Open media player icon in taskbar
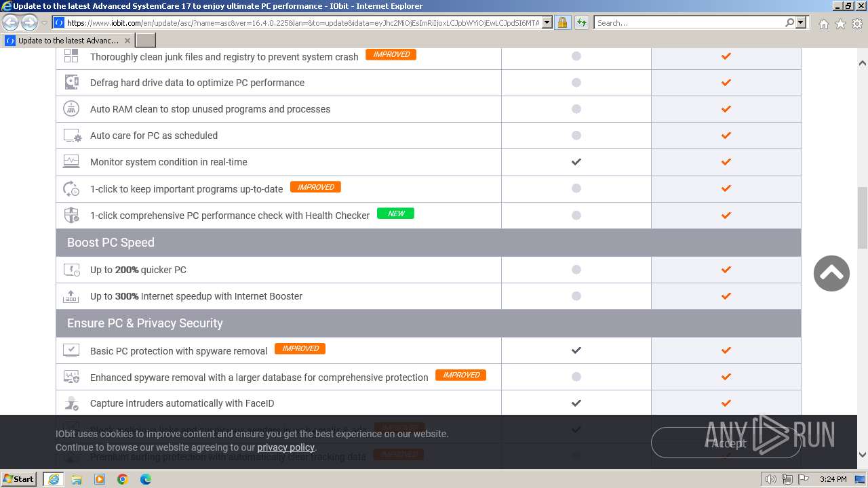The height and width of the screenshot is (488, 868). point(100,479)
